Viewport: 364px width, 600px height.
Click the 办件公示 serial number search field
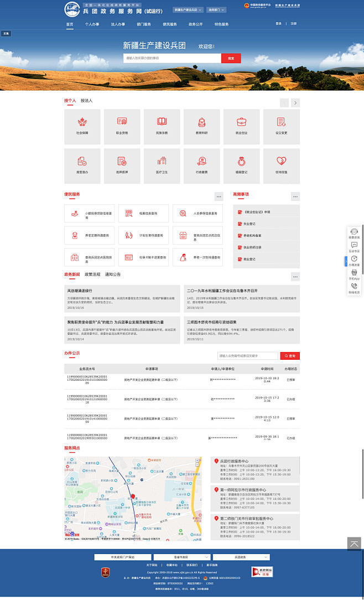pyautogui.click(x=247, y=355)
